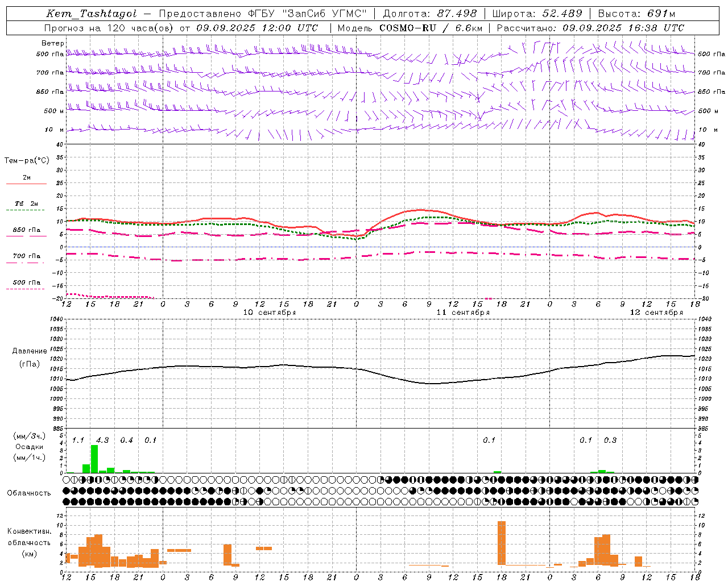Click the date label 12 сентября
The image size is (728, 582).
tap(656, 313)
